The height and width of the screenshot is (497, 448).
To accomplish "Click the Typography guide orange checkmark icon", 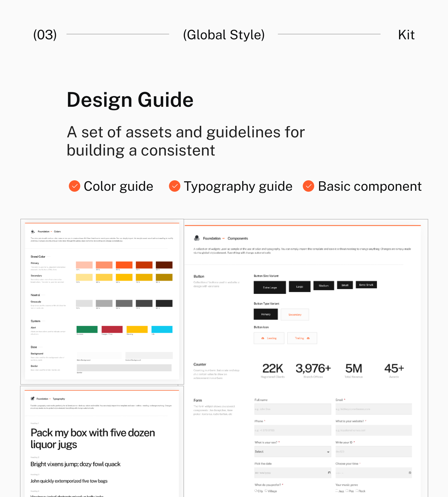I will [x=175, y=186].
